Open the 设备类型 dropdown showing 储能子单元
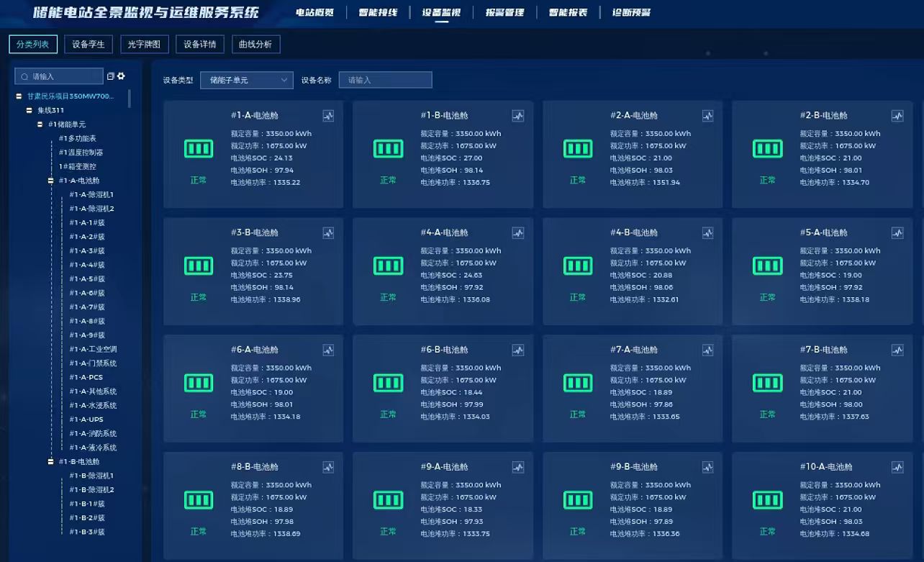924x562 pixels. point(246,80)
